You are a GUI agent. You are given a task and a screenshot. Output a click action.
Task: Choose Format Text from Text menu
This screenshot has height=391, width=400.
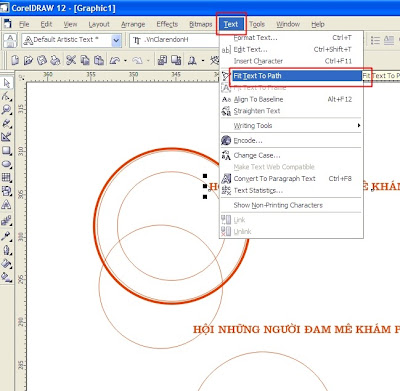[291, 38]
